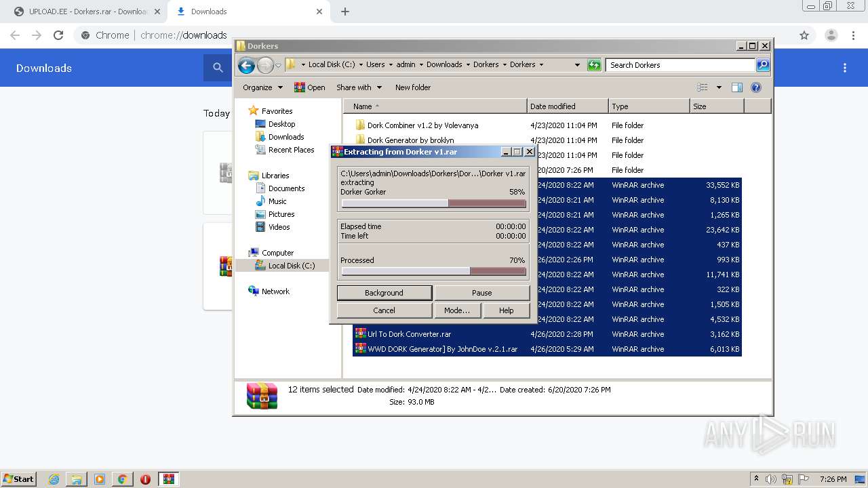This screenshot has height=488, width=868.
Task: Click the refresh button beside the address bar
Action: click(x=594, y=65)
